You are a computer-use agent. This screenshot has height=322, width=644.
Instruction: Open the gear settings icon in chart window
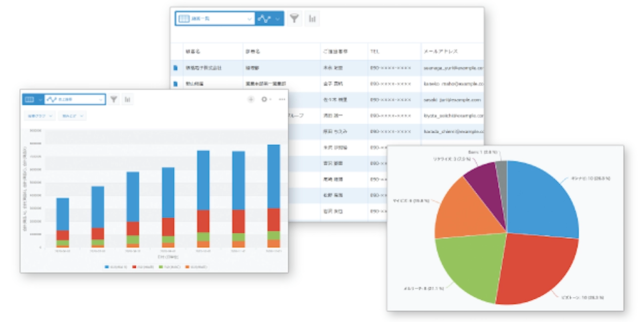coord(265,100)
